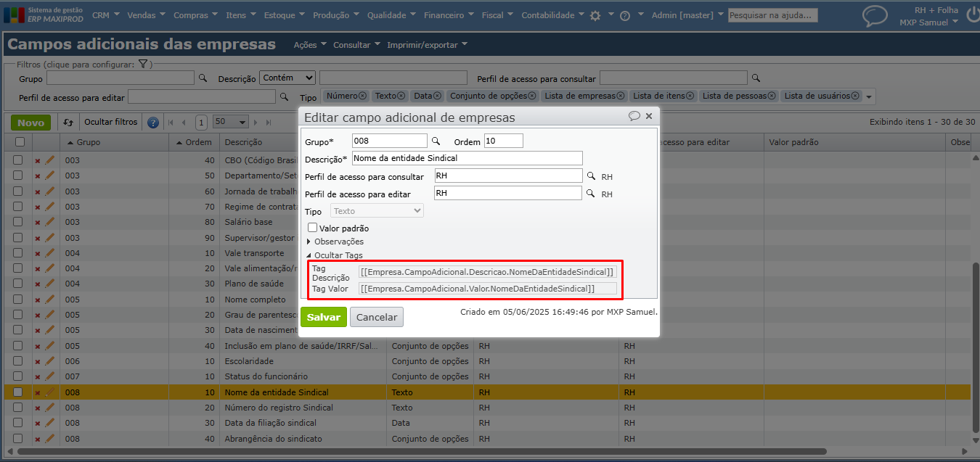
Task: Remove the Texto type filter tag
Action: [401, 96]
